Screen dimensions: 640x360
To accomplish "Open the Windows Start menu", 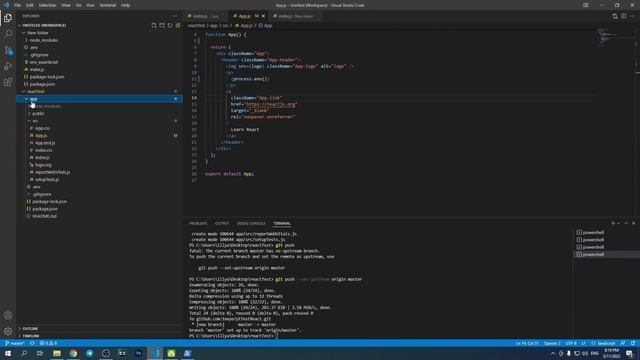I will [8, 353].
